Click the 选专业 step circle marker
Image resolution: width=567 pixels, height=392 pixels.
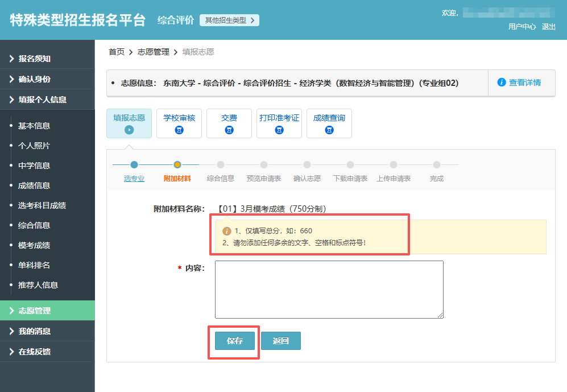pyautogui.click(x=134, y=165)
